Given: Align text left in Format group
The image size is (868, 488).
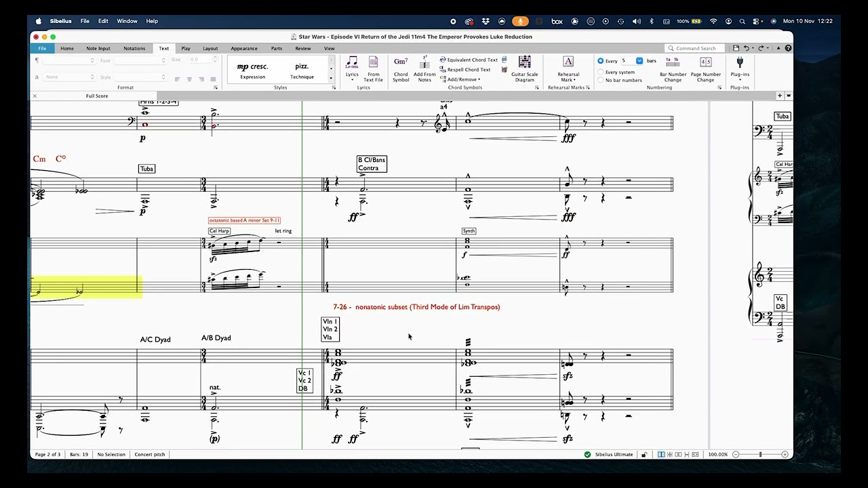Looking at the screenshot, I should [x=178, y=79].
